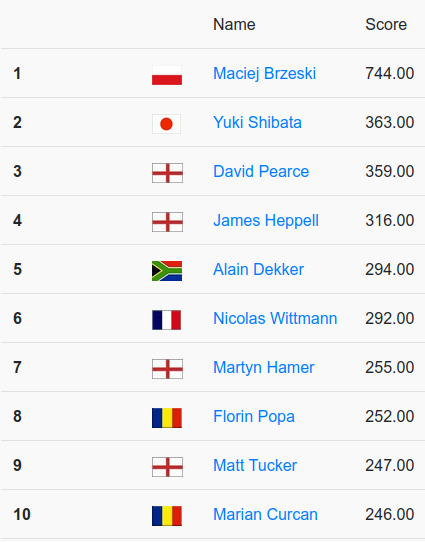The height and width of the screenshot is (542, 425).
Task: Open Yuki Shibata's player link
Action: tap(257, 122)
